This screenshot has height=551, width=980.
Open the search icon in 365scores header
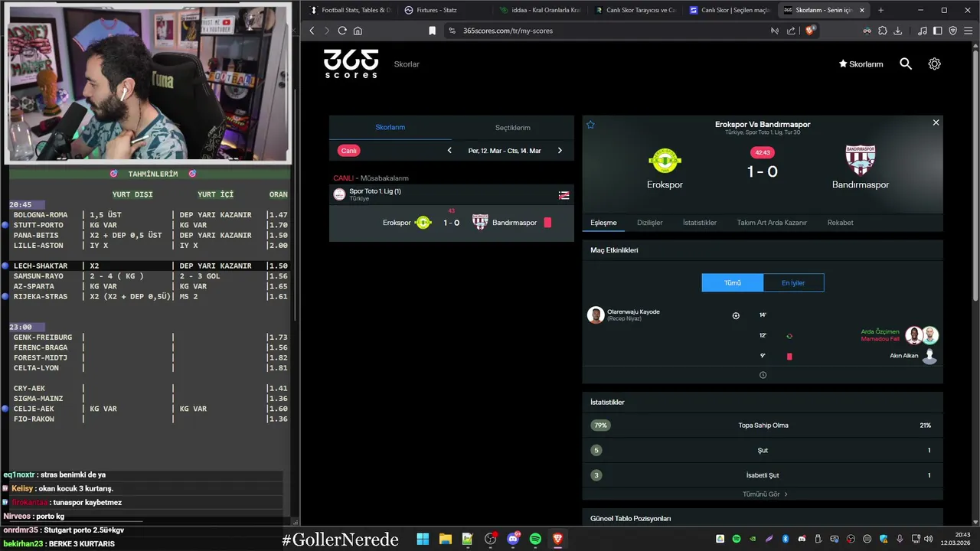click(x=906, y=64)
